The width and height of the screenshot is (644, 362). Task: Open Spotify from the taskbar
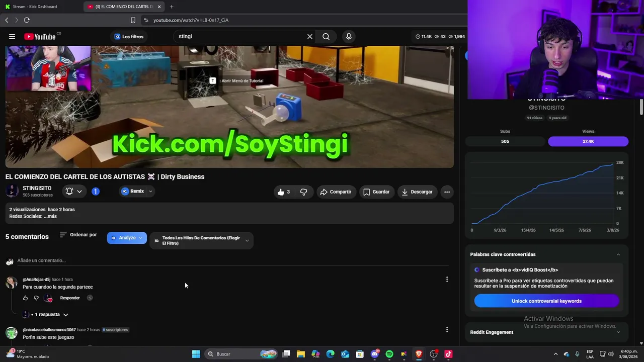click(389, 354)
